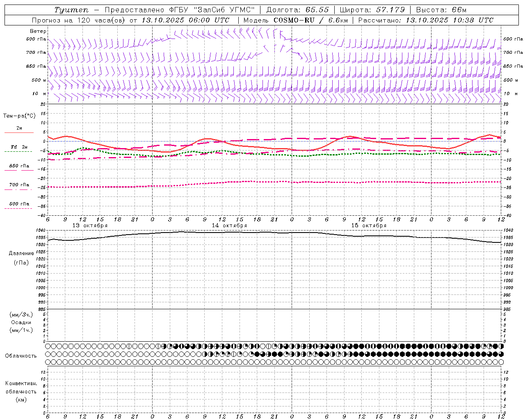The image size is (525, 420).
Task: Select the "15 октября" date label
Action: 369,226
